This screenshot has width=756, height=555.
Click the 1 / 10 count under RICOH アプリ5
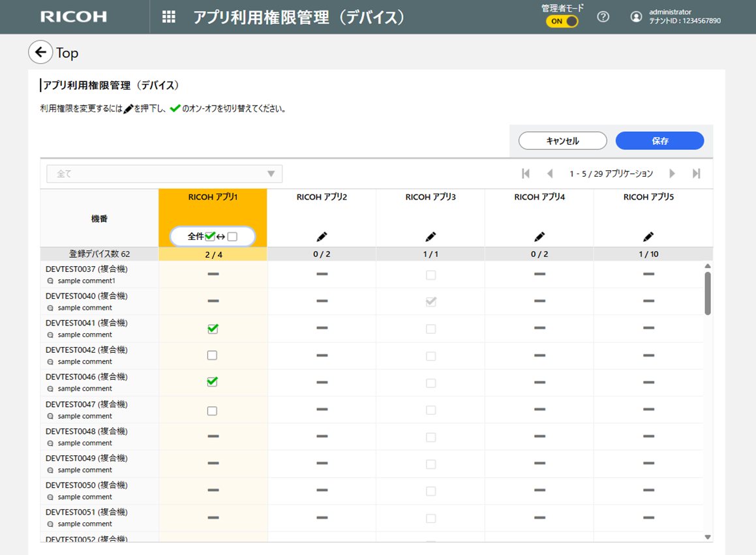tap(648, 254)
